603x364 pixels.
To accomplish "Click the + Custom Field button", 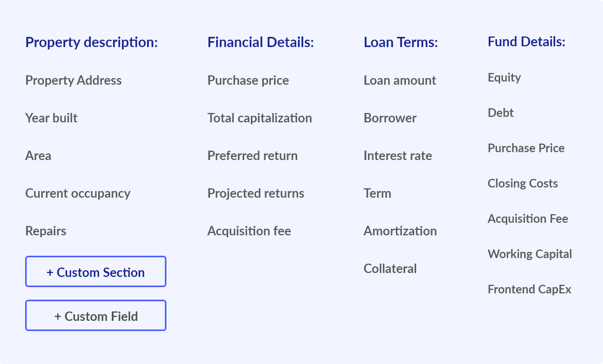I will (95, 315).
